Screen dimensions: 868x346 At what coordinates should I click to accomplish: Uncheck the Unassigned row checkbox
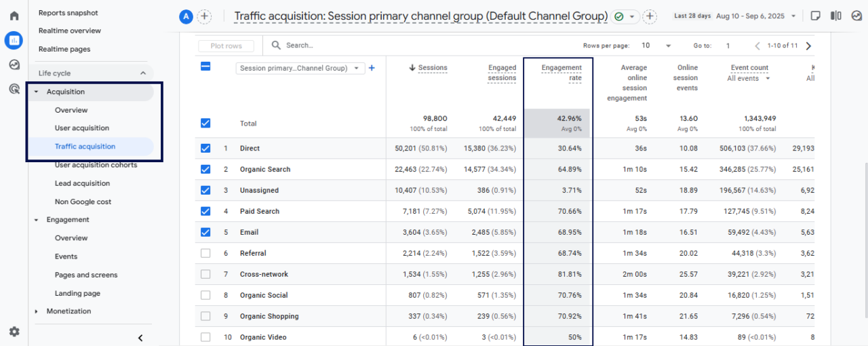[205, 190]
